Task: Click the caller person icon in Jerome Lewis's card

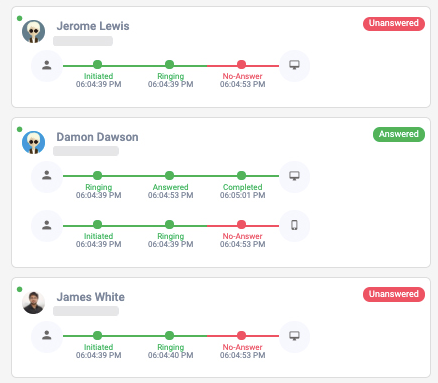Action: (47, 65)
